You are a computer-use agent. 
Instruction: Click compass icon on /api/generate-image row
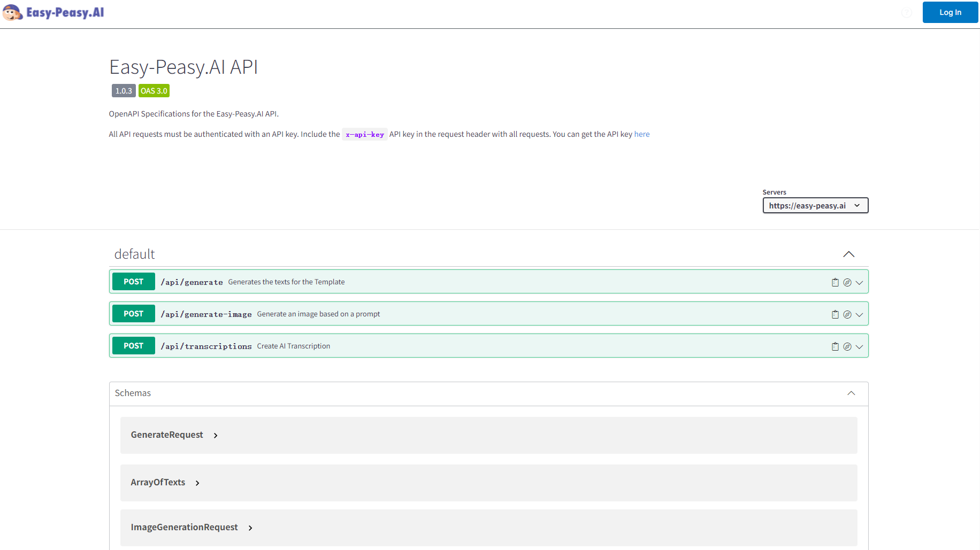coord(847,314)
